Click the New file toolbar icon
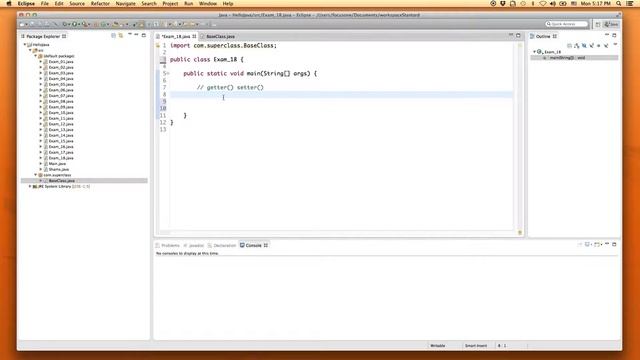640x360 pixels. [x=22, y=24]
